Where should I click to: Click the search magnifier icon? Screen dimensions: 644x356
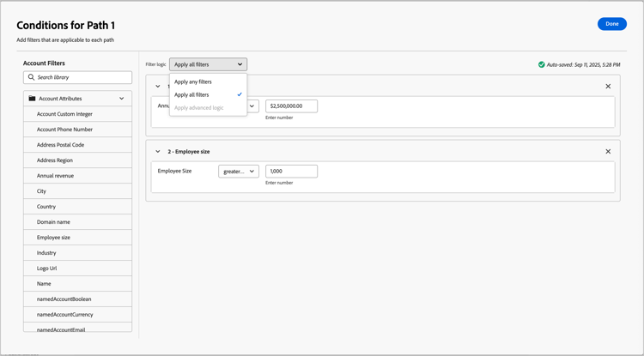pos(31,77)
